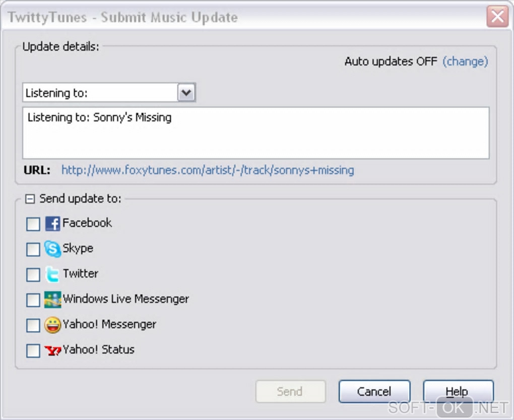514x420 pixels.
Task: Toggle the Windows Live Messenger checkbox
Action: tap(33, 300)
